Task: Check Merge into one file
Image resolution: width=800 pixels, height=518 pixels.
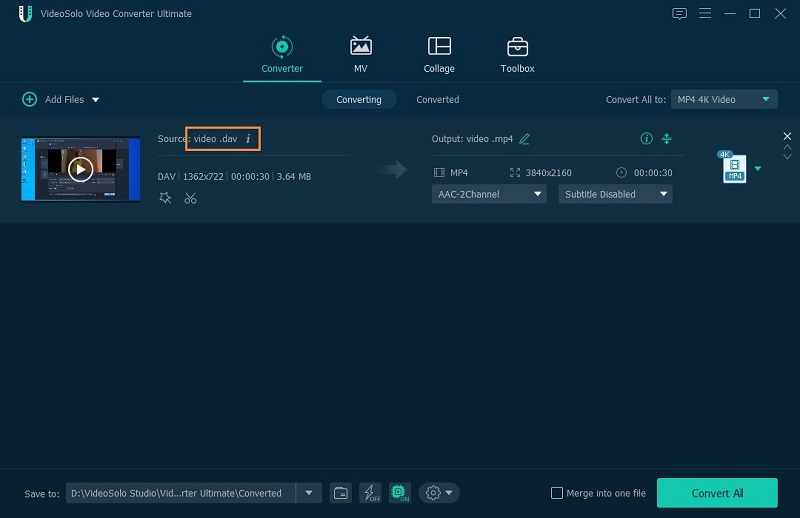Action: (x=557, y=493)
